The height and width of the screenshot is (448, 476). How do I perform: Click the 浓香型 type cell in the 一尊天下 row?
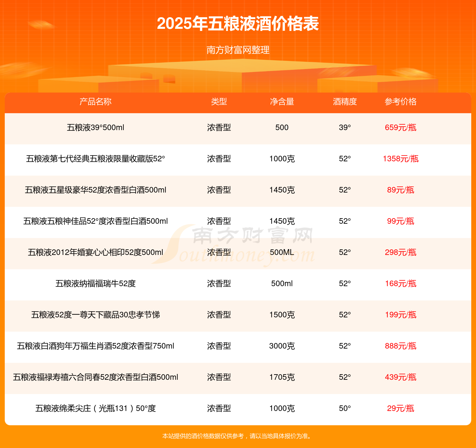point(219,315)
